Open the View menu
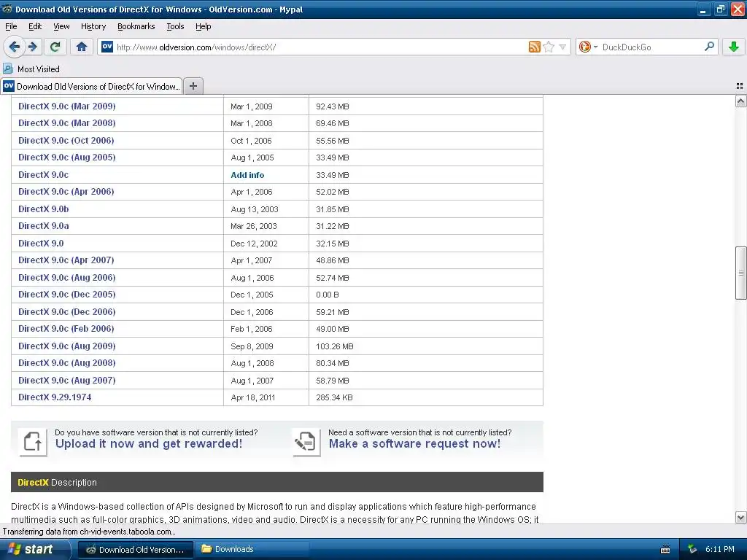The image size is (747, 560). pyautogui.click(x=61, y=27)
